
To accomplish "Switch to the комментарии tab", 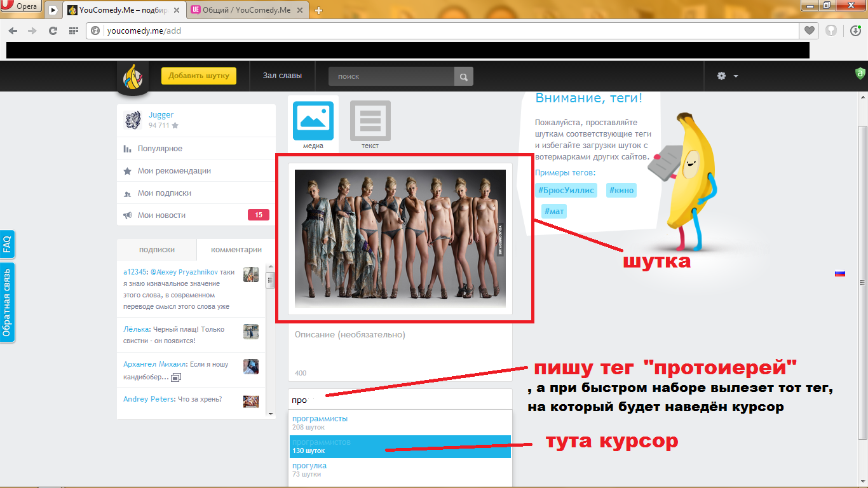I will click(236, 250).
